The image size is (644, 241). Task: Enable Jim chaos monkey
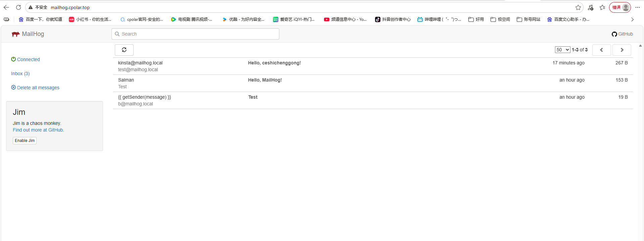point(25,141)
